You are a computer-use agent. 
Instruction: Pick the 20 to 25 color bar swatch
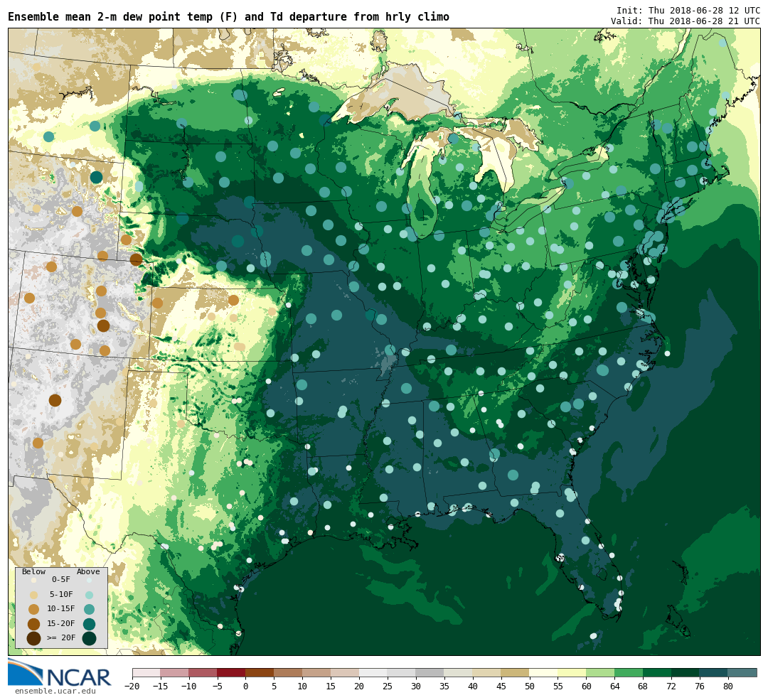pyautogui.click(x=373, y=672)
